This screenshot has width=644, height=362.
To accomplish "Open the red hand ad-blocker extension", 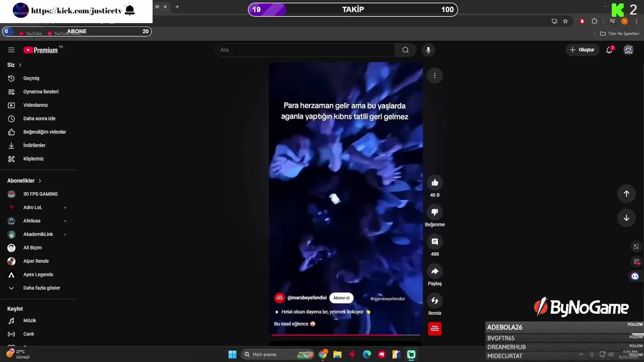I will click(582, 21).
